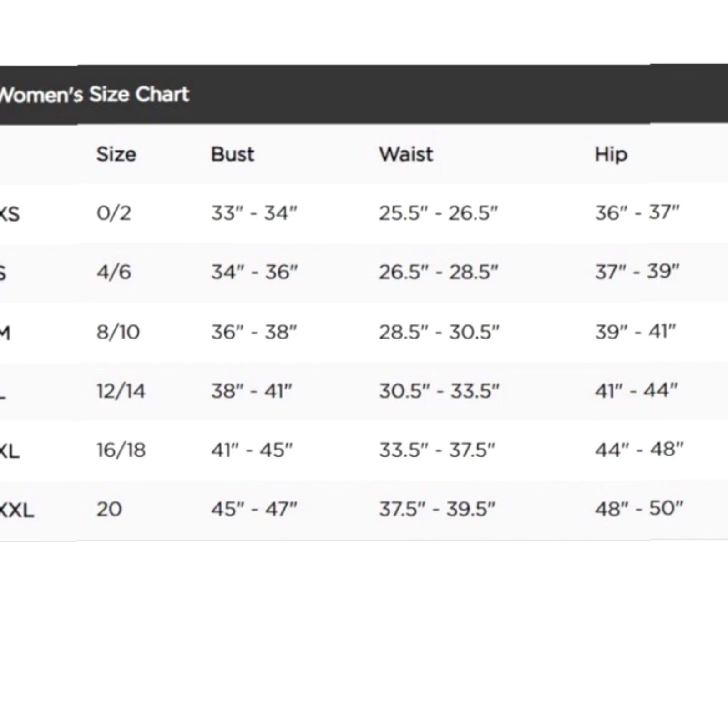Click hip value 41" - 44"
Screen dimensions: 728x728
[x=637, y=390]
